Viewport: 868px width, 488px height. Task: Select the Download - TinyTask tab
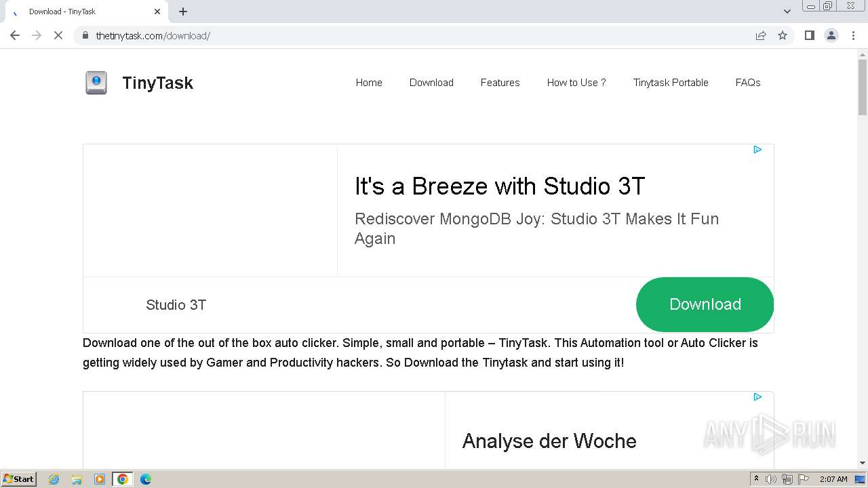pyautogui.click(x=86, y=12)
